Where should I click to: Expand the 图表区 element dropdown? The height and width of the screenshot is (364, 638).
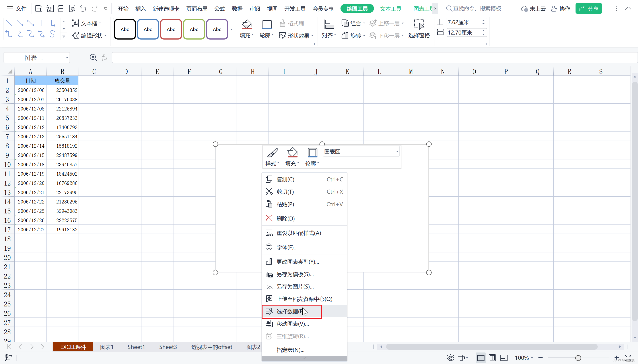point(397,151)
